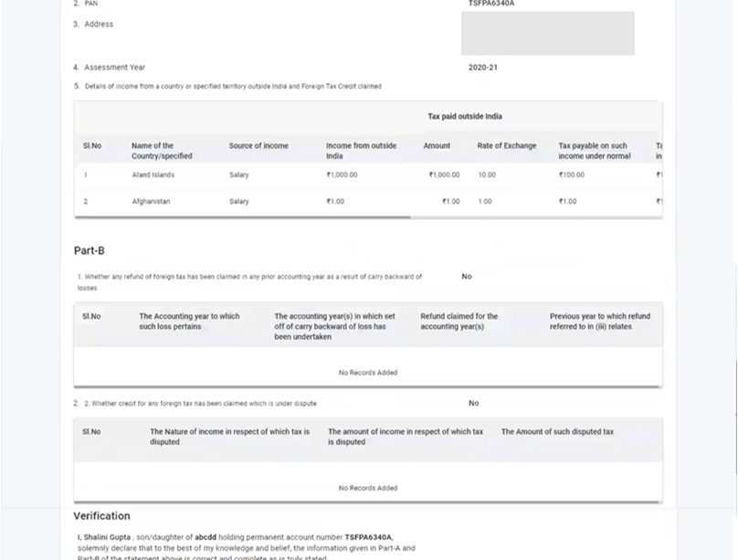Click the Refund claimed for the accounting year(s) header
This screenshot has height=560, width=738.
coord(459,322)
